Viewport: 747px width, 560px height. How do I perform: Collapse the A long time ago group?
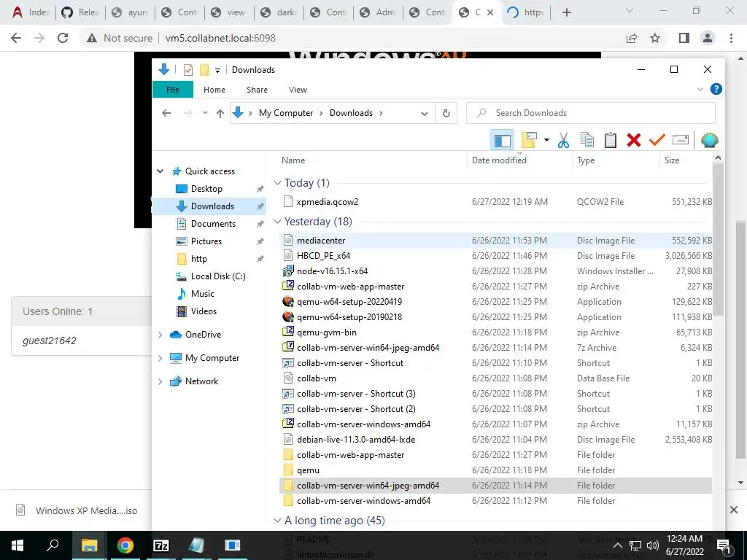[276, 521]
